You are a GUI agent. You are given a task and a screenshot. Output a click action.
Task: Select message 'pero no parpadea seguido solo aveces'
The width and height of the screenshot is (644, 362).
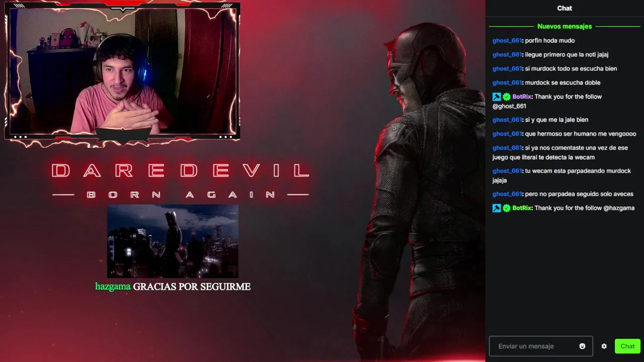tap(579, 194)
